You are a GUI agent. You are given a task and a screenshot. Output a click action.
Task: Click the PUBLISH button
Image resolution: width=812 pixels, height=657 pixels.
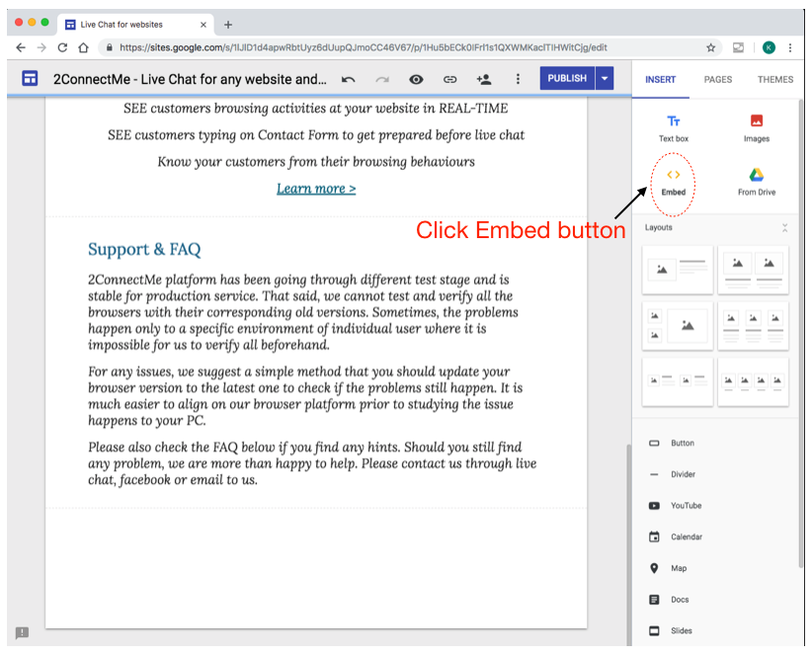(x=567, y=78)
